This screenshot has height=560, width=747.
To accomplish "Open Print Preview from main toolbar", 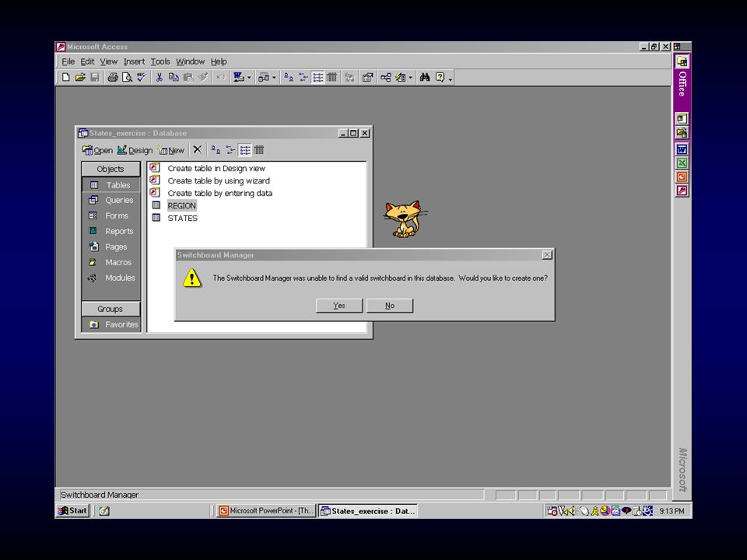I will tap(127, 77).
